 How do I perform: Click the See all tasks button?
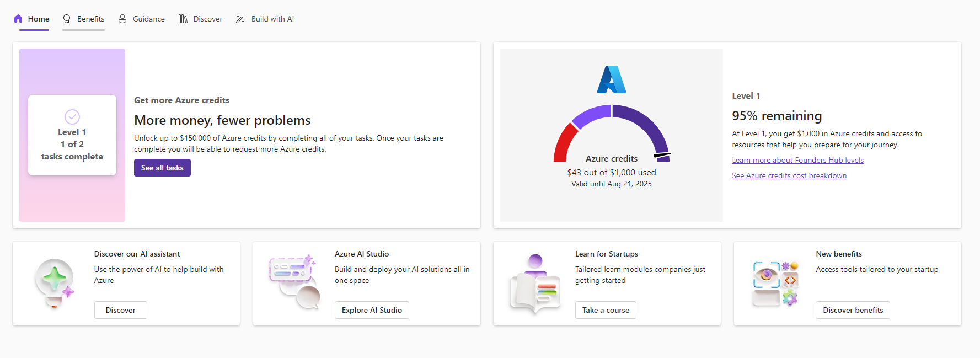pyautogui.click(x=162, y=168)
